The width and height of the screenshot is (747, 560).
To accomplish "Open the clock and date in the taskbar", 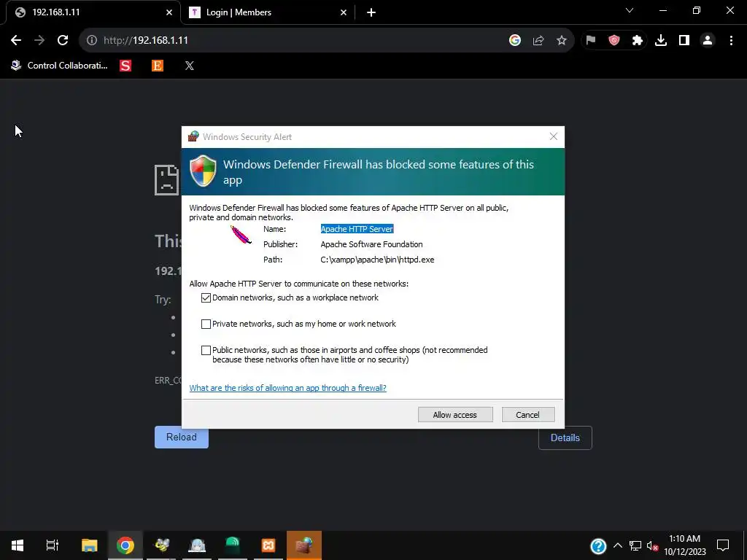I will (684, 545).
